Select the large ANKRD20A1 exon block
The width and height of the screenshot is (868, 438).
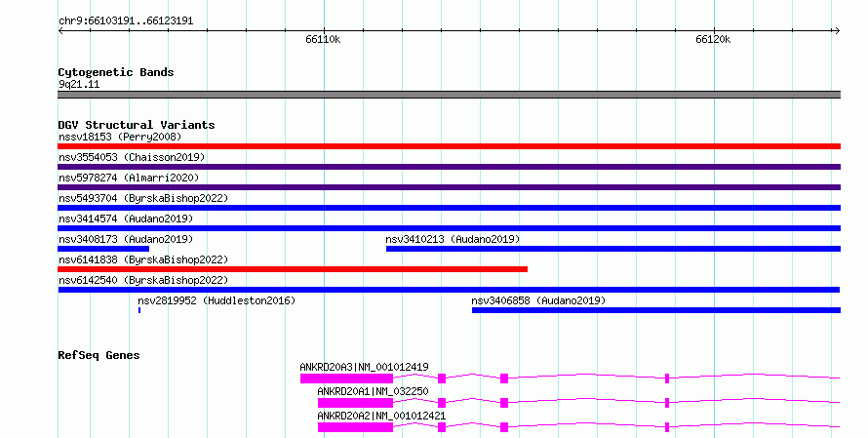[355, 403]
